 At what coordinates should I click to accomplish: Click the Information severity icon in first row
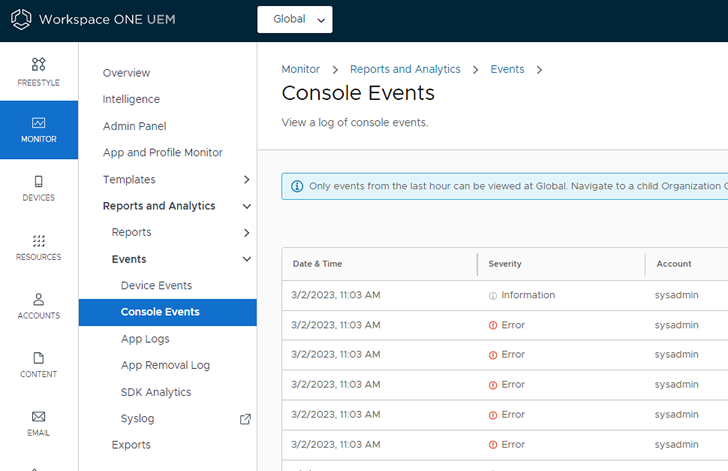click(493, 295)
